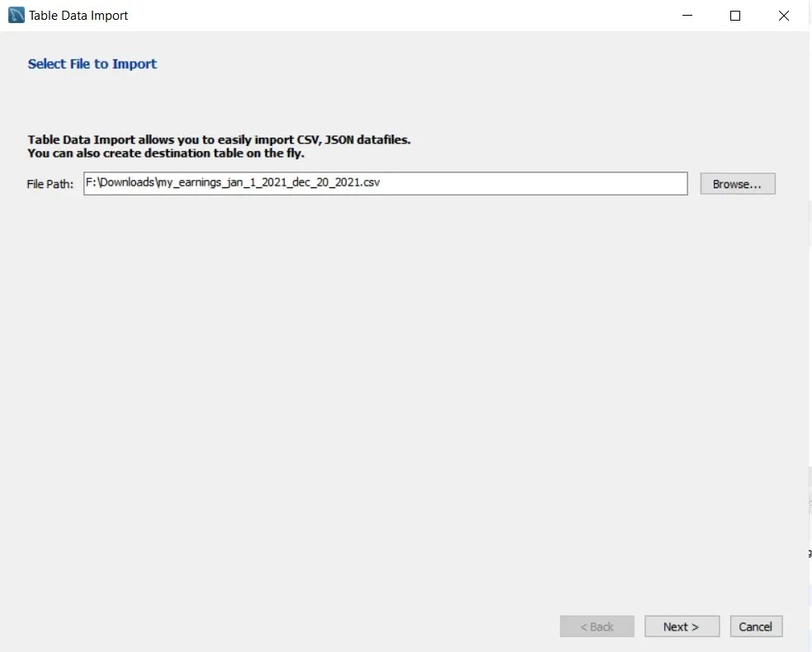Click the MySQL Workbench dolphin icon in title bar
Viewport: 812px width, 652px height.
pyautogui.click(x=15, y=15)
